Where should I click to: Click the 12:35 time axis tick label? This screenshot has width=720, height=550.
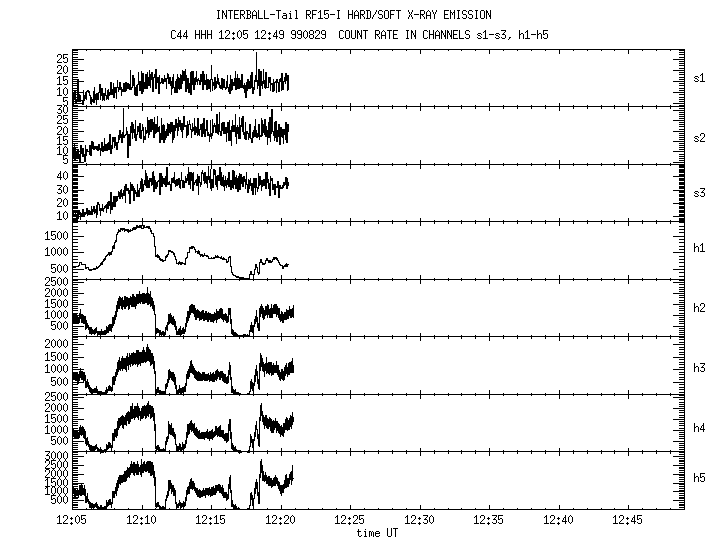(489, 521)
